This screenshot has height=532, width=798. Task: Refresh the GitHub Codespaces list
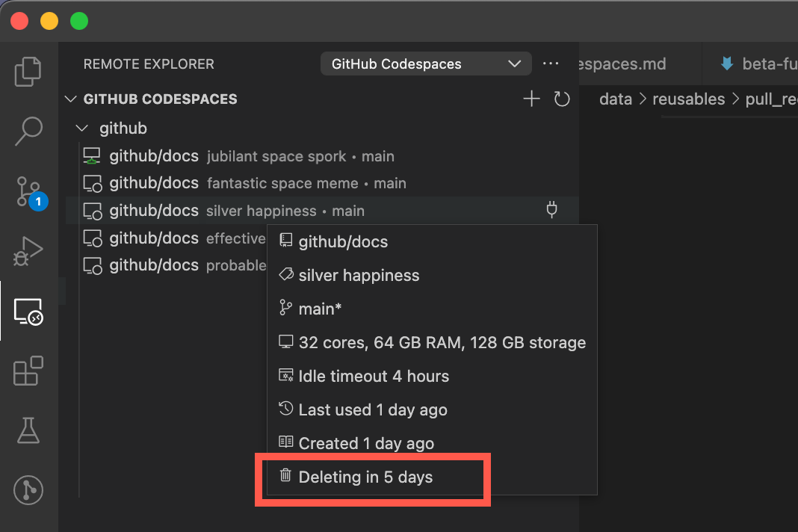561,99
